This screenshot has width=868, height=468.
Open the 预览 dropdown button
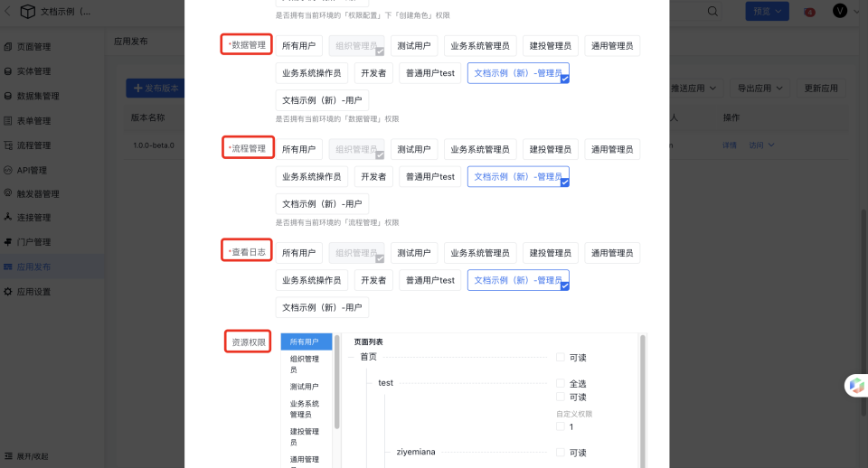tap(765, 11)
